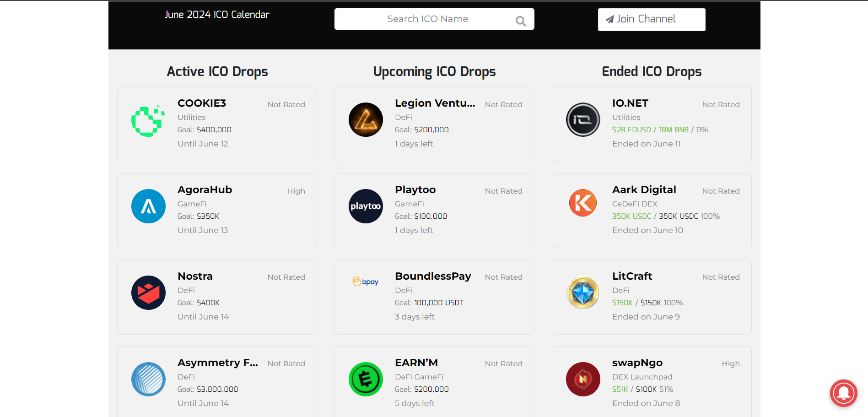Click "Until June 12" on COOKIE3 card
Image resolution: width=868 pixels, height=417 pixels.
203,144
